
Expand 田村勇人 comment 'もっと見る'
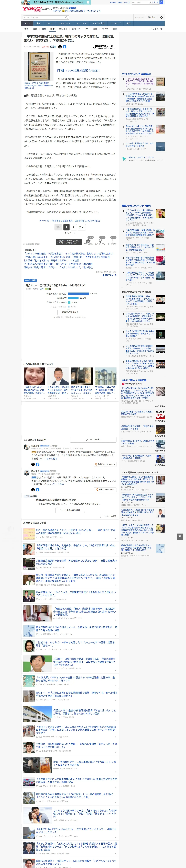pos(58,484)
